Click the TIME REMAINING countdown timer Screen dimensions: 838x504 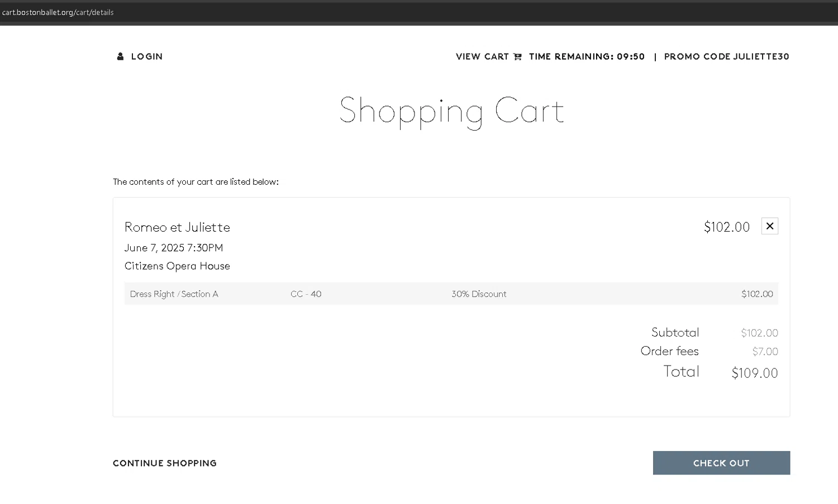click(587, 56)
